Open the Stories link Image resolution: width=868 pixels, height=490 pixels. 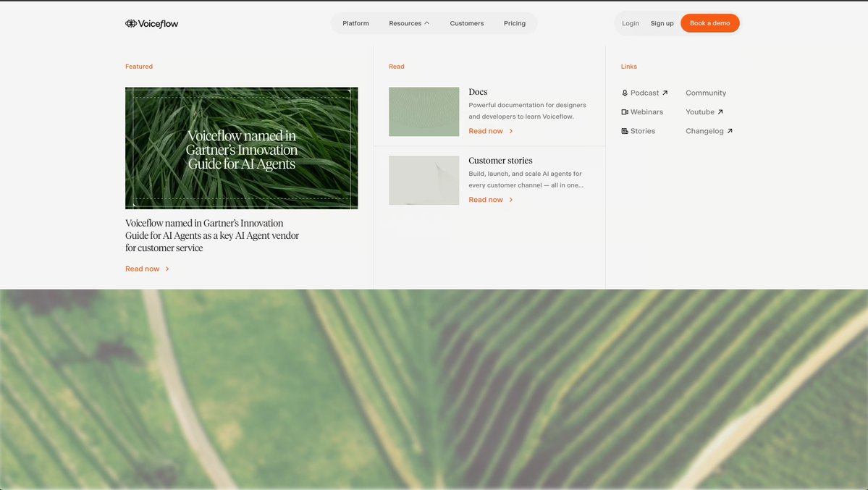tap(643, 131)
